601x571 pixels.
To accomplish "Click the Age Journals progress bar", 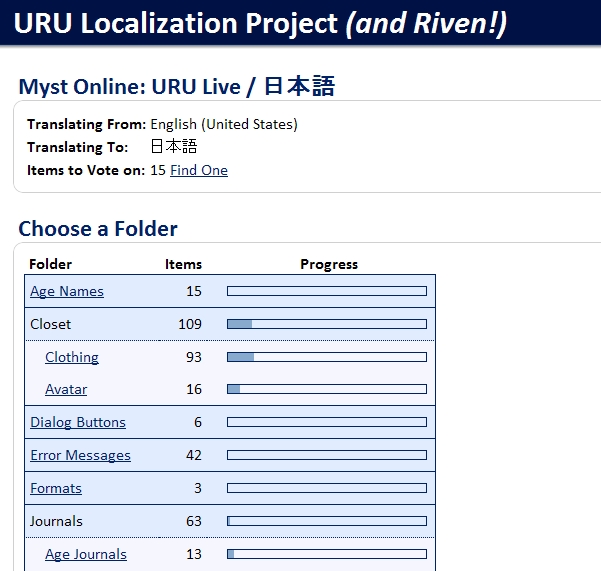I will point(327,554).
